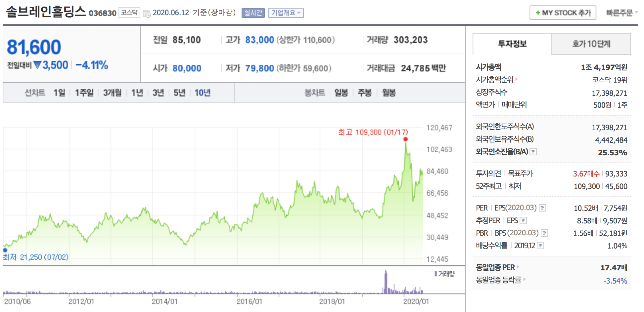The width and height of the screenshot is (644, 312).
Task: Click the arrow beside 동일업종 등락률
Action: (x=524, y=280)
